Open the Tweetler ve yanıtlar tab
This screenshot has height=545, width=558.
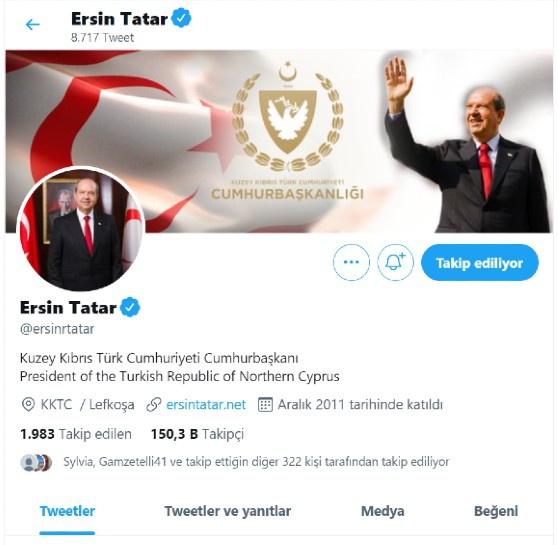coord(228,511)
